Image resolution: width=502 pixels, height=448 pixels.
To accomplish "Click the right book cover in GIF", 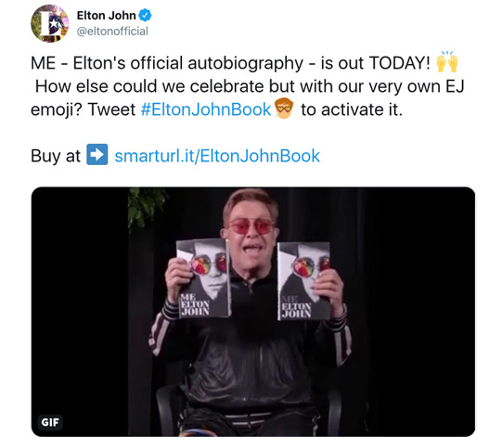I will (303, 281).
